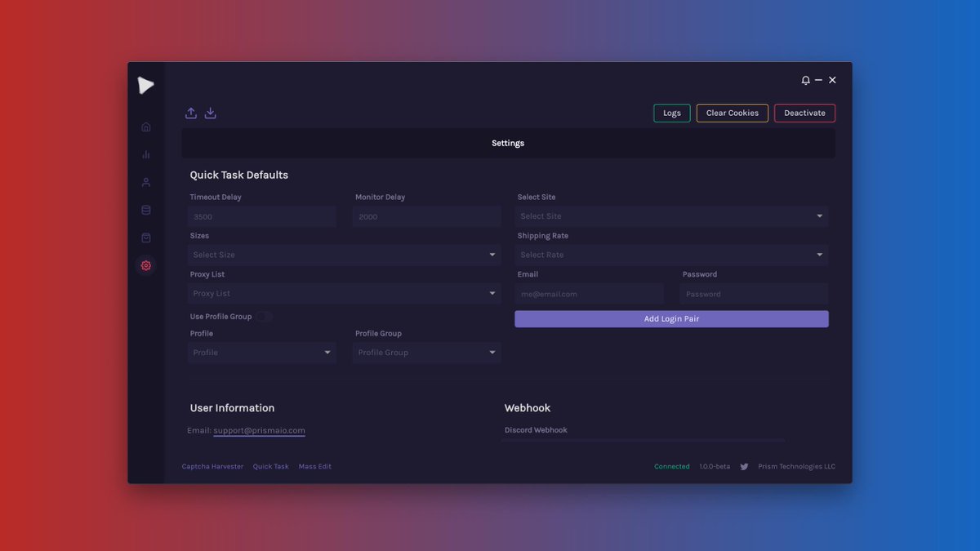The image size is (980, 551).
Task: Click the support@prismaio.com email link
Action: click(x=260, y=430)
